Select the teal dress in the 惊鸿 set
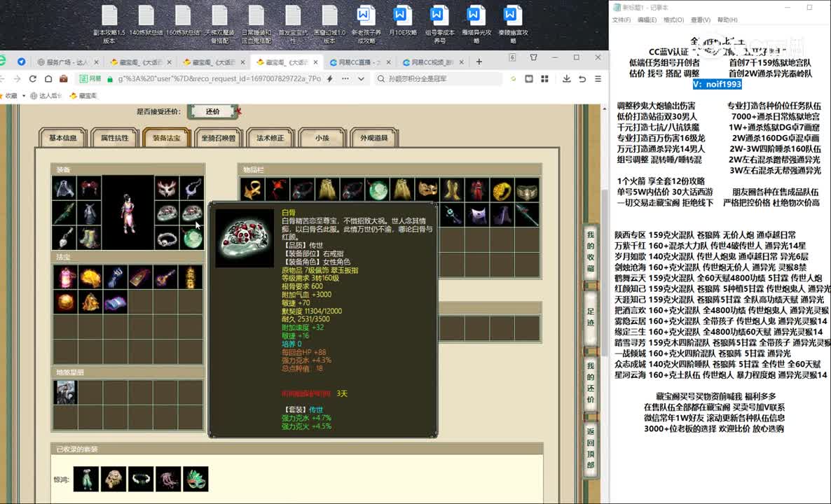The height and width of the screenshot is (504, 831). tap(86, 479)
